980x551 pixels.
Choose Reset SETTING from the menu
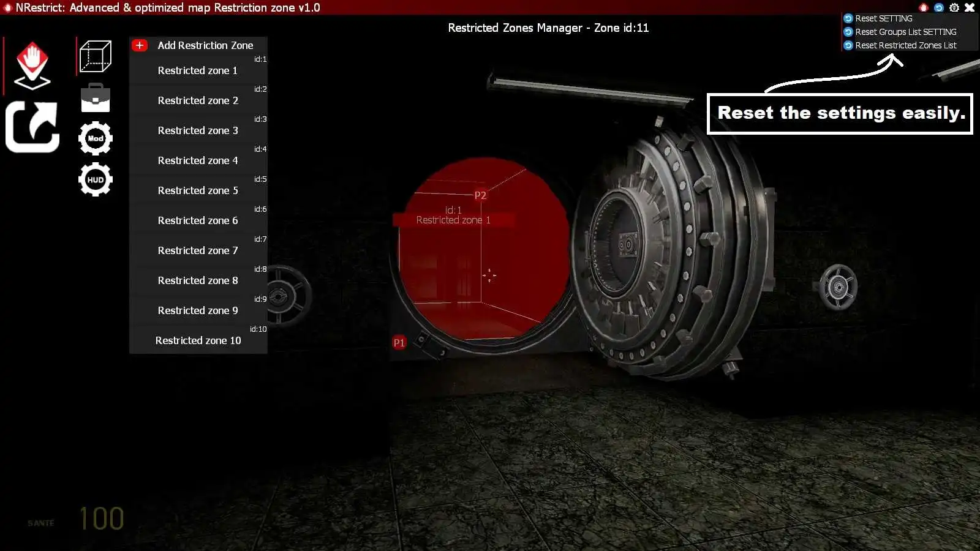tap(883, 18)
